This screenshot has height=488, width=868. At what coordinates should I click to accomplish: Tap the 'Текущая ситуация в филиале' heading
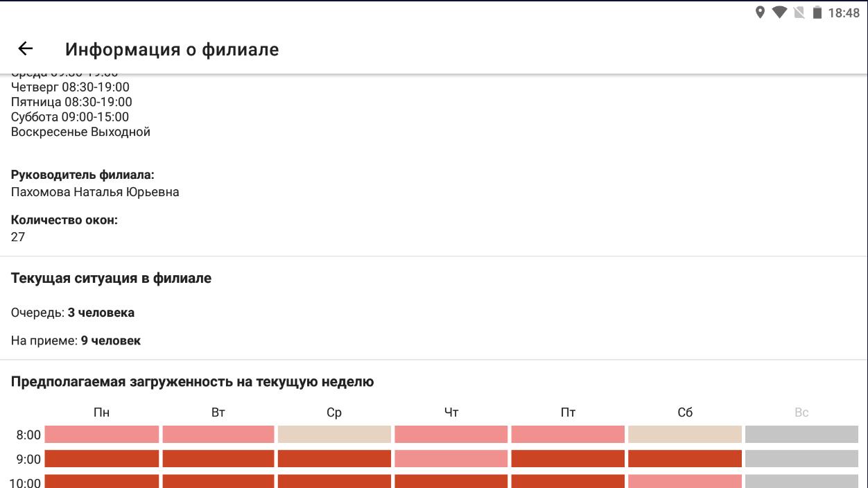tap(111, 278)
